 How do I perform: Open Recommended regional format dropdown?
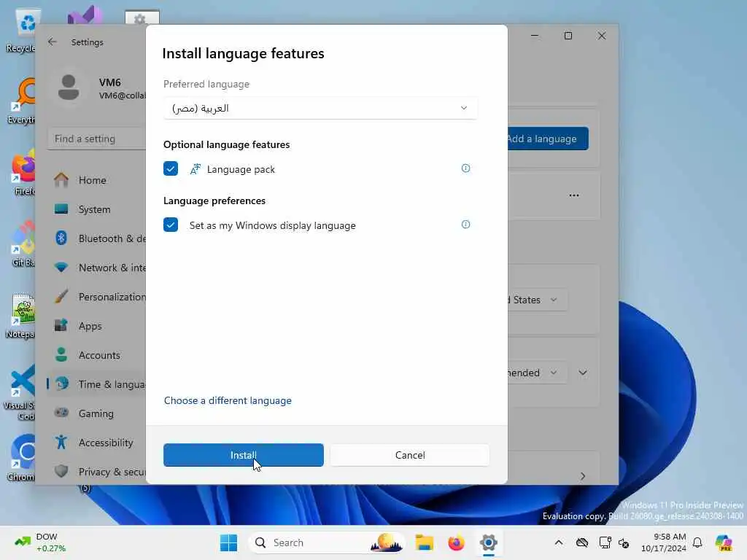pyautogui.click(x=538, y=373)
